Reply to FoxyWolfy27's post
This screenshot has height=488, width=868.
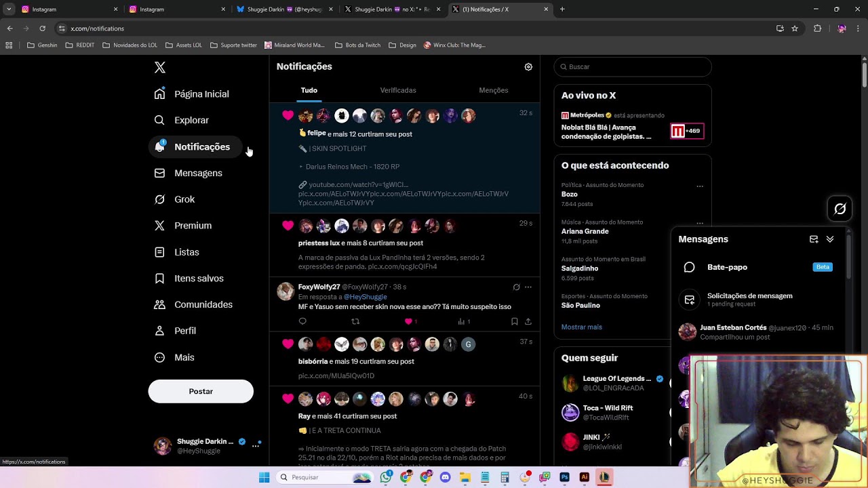pos(302,321)
